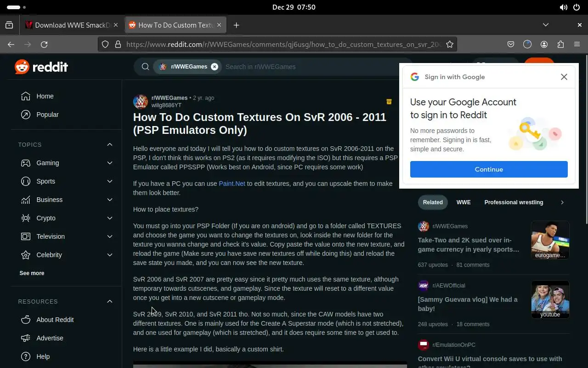The width and height of the screenshot is (588, 368).
Task: Expand the Sports topic
Action: pyautogui.click(x=110, y=181)
